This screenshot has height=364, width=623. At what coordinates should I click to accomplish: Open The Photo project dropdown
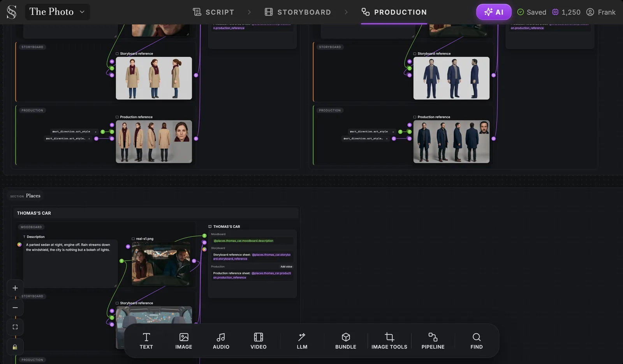57,12
